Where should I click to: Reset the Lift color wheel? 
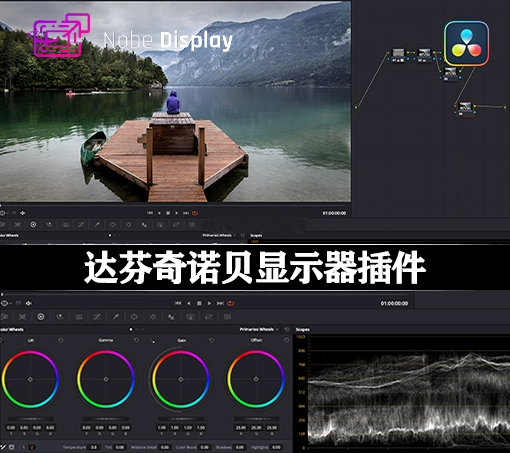click(x=61, y=340)
